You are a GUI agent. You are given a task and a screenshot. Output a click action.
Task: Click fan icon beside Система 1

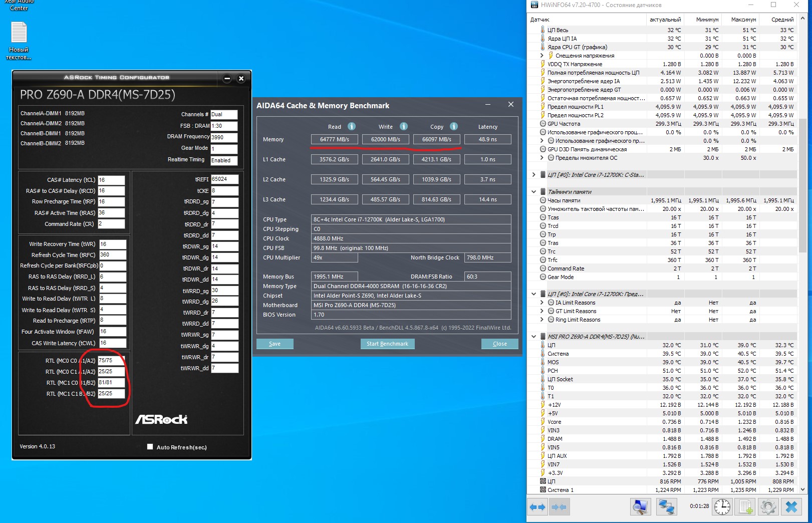[543, 490]
